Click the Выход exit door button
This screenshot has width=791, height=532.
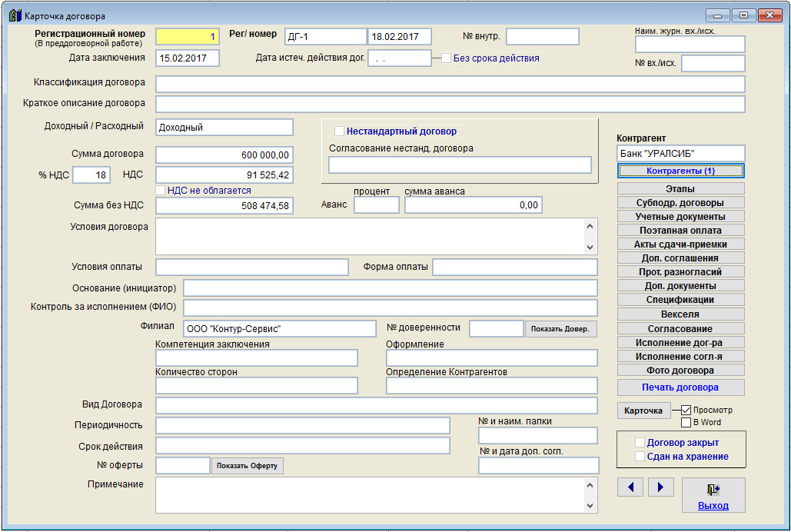click(x=713, y=495)
